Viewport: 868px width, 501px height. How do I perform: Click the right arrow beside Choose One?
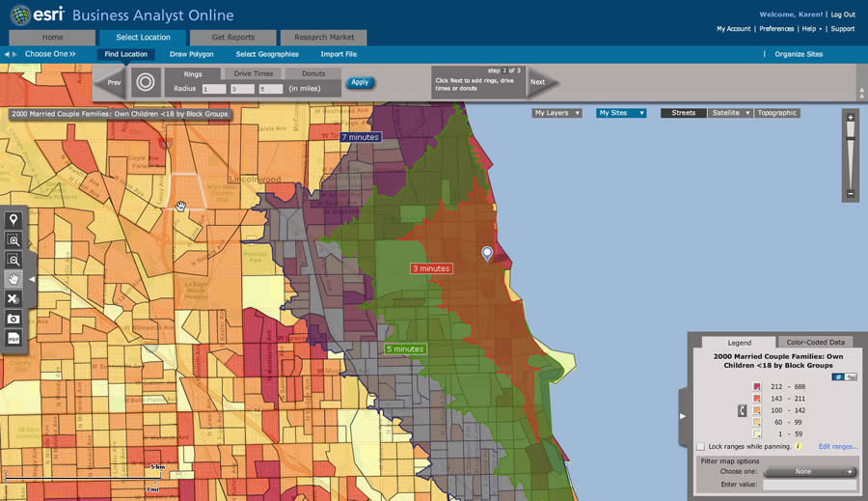[x=14, y=54]
